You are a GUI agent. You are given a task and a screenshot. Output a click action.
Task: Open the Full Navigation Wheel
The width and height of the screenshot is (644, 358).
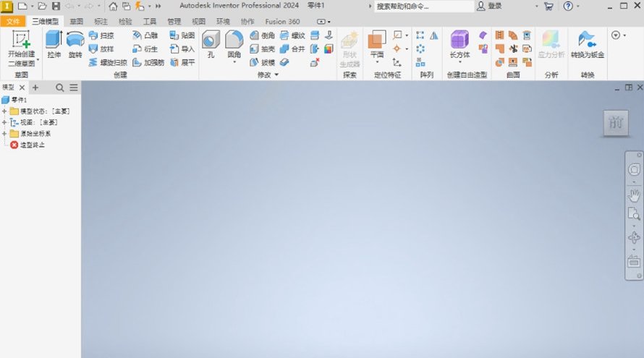[x=634, y=169]
